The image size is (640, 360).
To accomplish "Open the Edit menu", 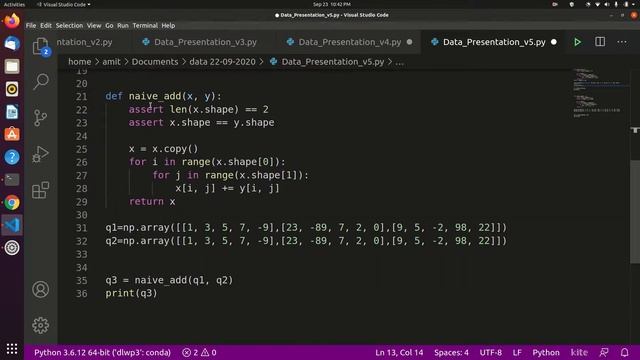I will tap(46, 25).
